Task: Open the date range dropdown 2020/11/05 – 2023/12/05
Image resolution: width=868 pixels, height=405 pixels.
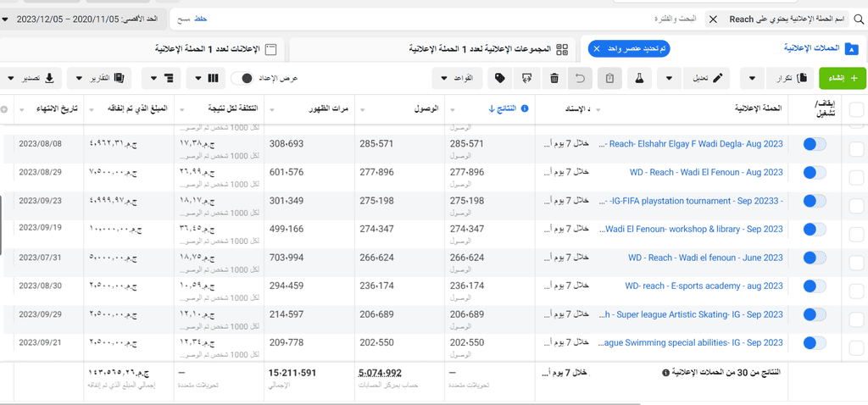Action: (x=83, y=19)
